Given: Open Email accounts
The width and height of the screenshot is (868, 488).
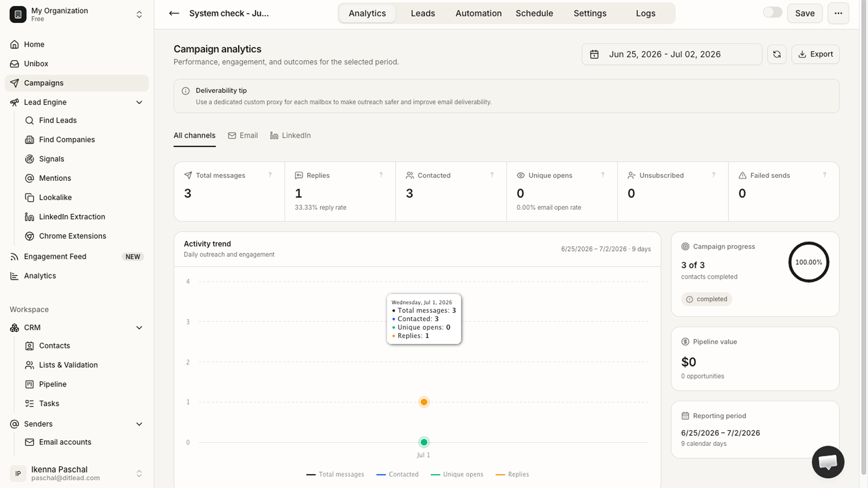Looking at the screenshot, I should [x=84, y=442].
